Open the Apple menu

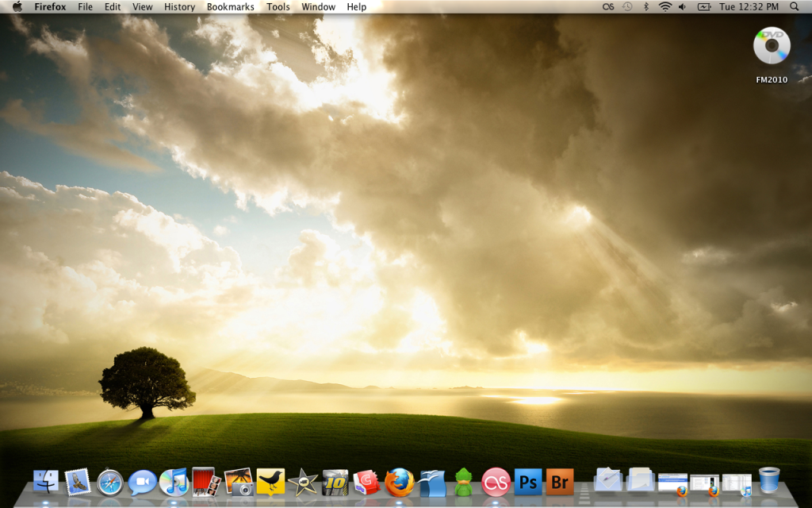pos(17,6)
